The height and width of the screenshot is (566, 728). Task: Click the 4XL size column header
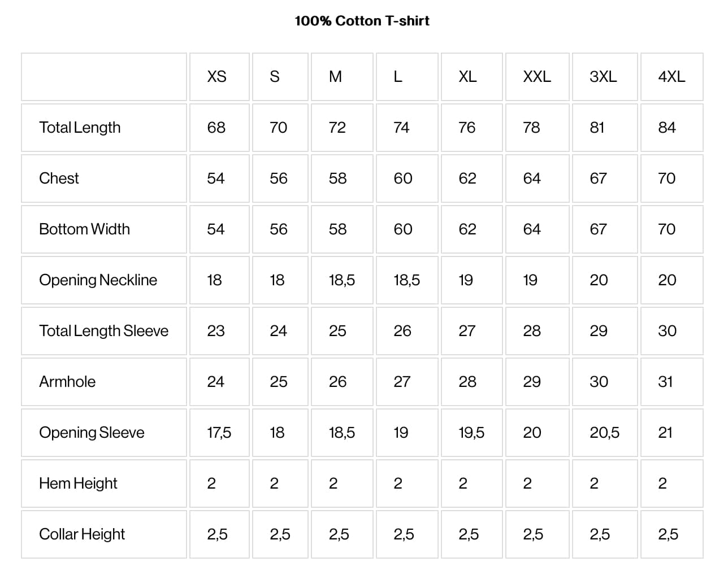tap(671, 77)
